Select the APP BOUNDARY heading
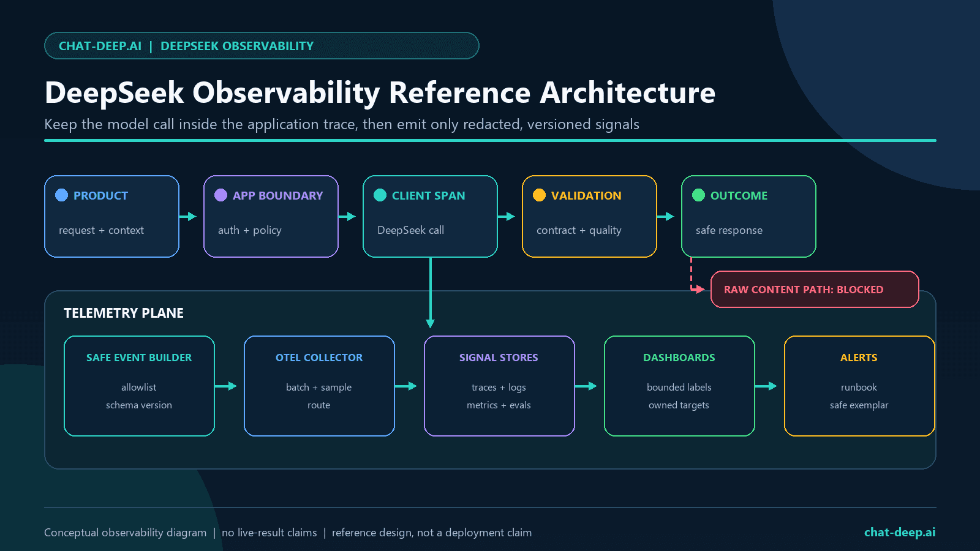Viewport: 980px width, 551px height. click(277, 195)
